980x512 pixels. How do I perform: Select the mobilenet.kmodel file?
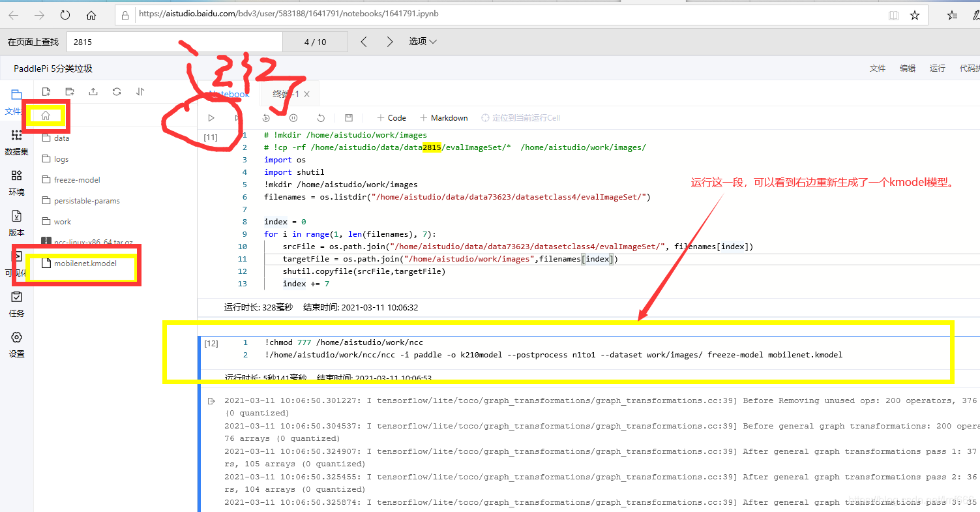85,264
